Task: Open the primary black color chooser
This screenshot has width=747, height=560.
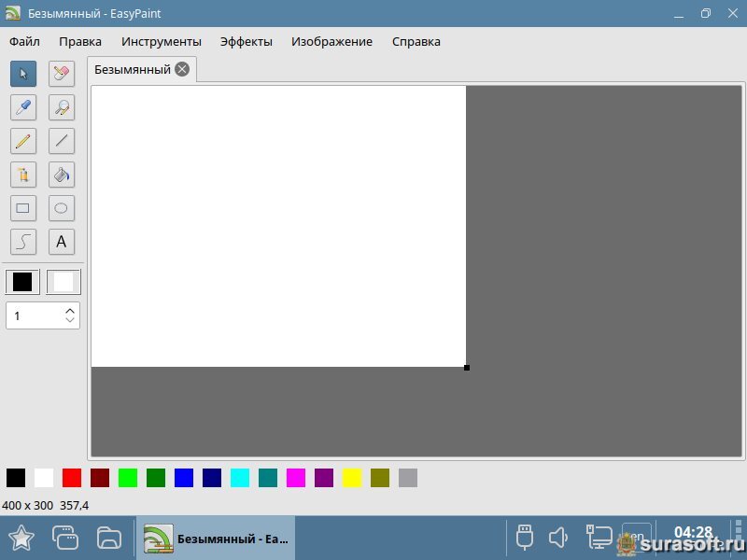Action: pos(22,282)
